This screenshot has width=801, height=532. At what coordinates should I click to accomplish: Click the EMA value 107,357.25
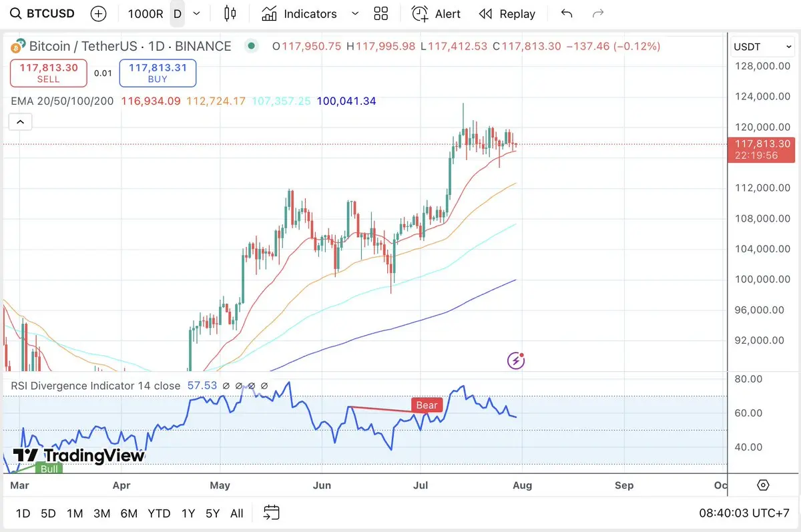(x=280, y=101)
